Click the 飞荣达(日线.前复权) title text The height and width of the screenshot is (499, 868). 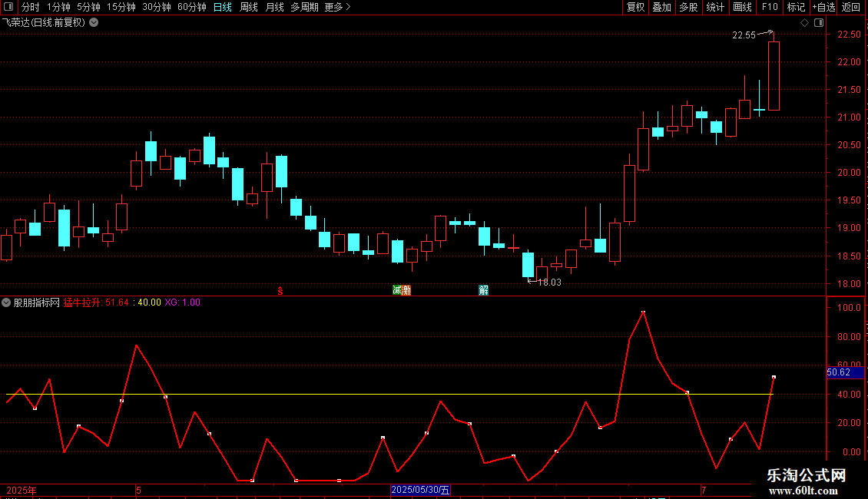tap(44, 23)
